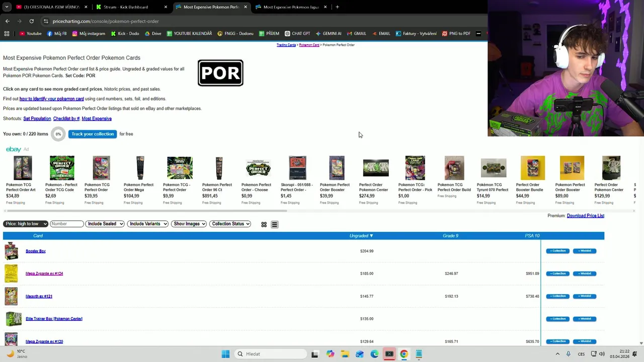
Task: Click the Number filter input field
Action: point(66,224)
